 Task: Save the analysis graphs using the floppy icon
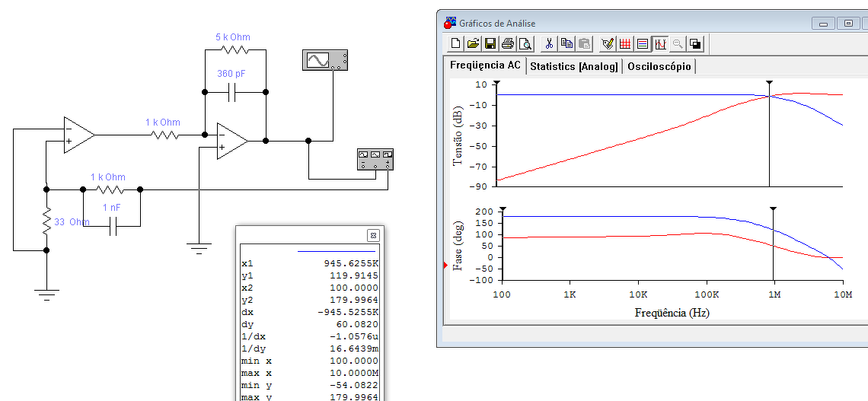pyautogui.click(x=490, y=43)
